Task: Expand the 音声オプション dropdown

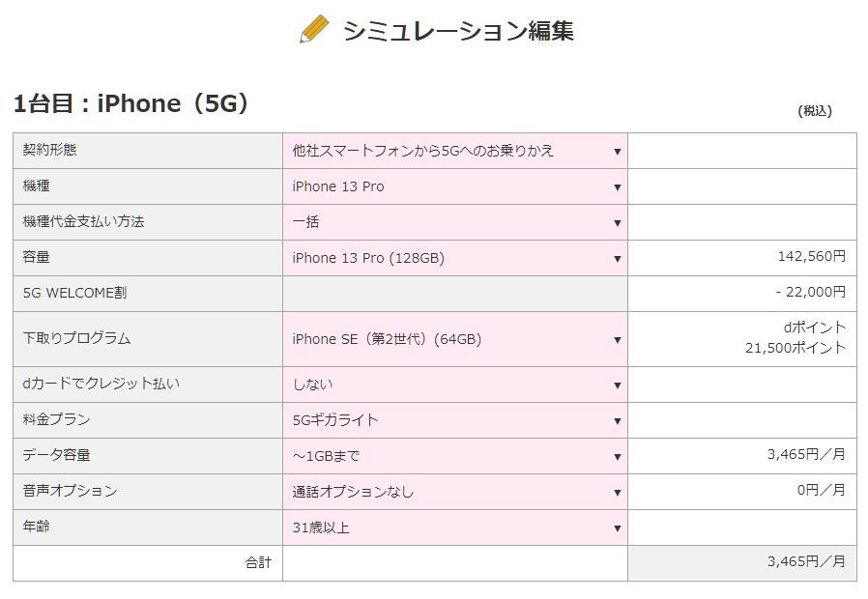Action: point(455,492)
